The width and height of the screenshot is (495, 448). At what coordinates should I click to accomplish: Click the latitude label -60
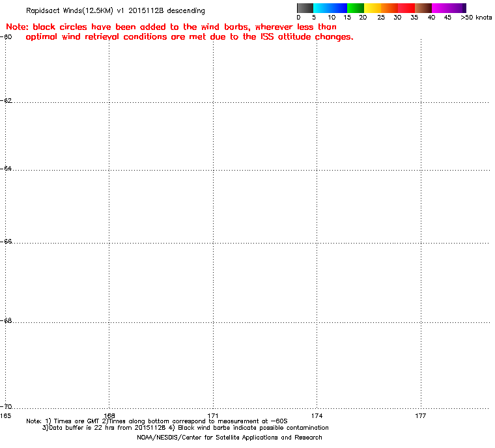(6, 37)
